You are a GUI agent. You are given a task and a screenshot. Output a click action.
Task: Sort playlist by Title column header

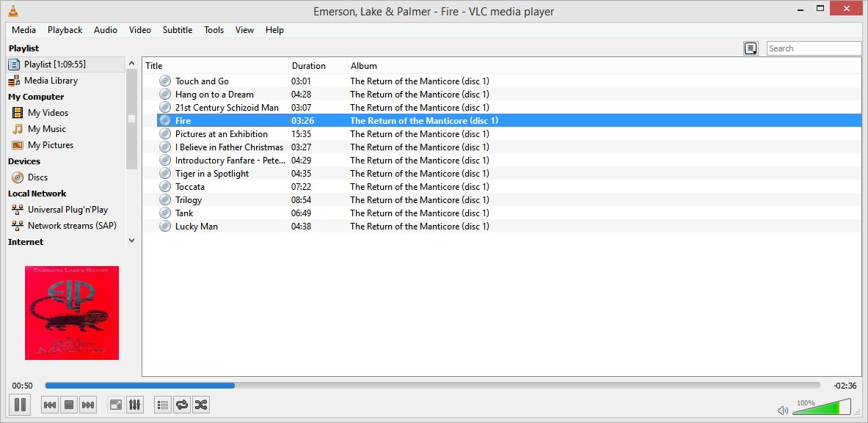pos(215,66)
